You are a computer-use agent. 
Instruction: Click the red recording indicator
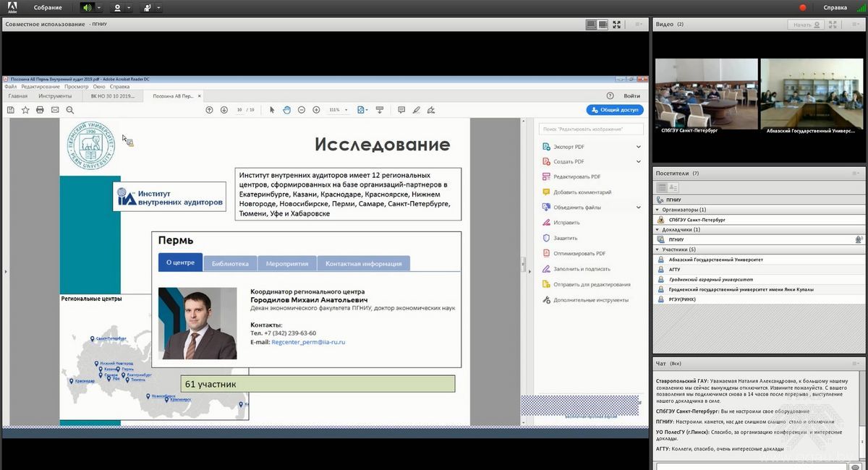(x=802, y=7)
